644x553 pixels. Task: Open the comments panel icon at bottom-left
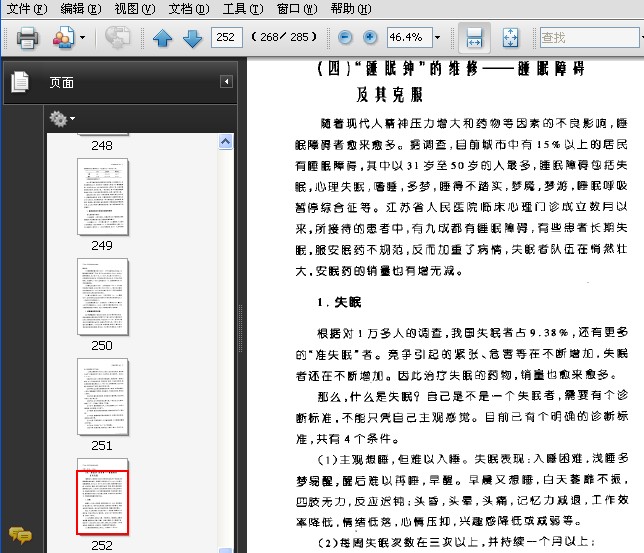coord(20,535)
